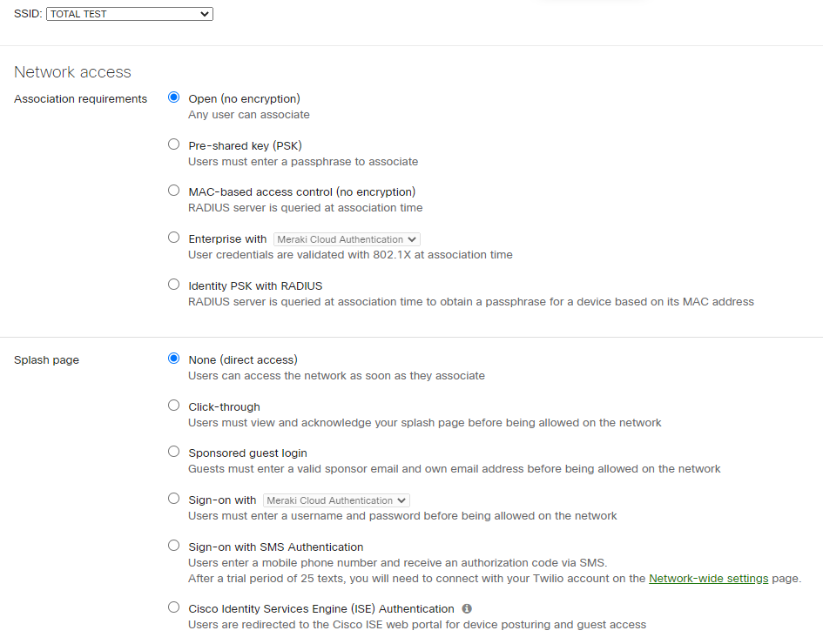Select None (direct access) splash page
This screenshot has width=823, height=644.
coord(173,359)
